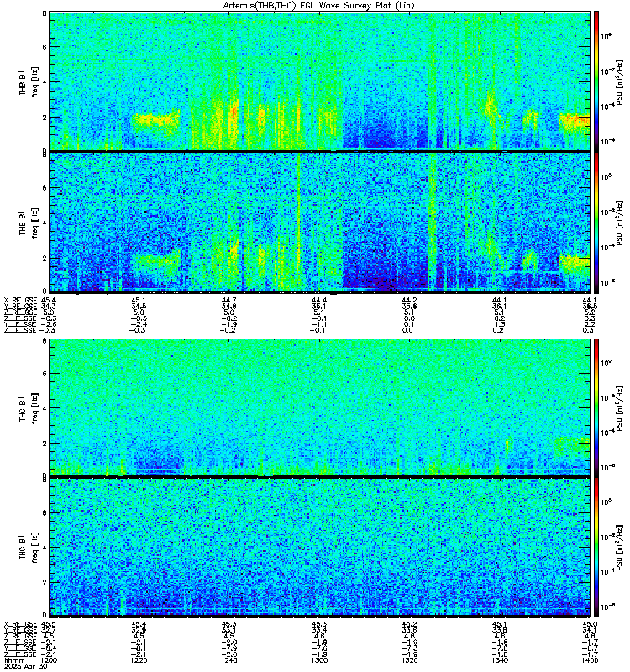Viewport: 630px width, 672px height.
Task: Click the plot title 'Artemis(THB,THC) FGL Wave Survey Plot (Lin)'
Action: pos(319,6)
